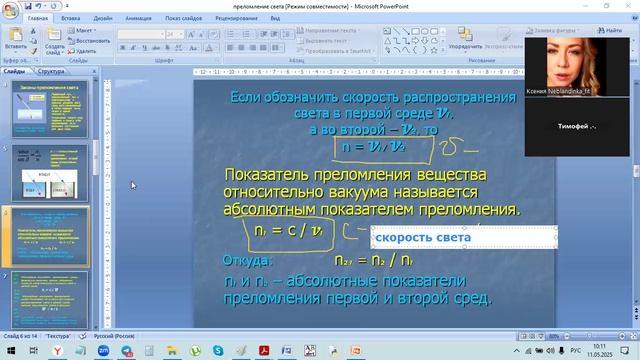Cut selection with scissors icon
The image size is (640, 360).
click(x=33, y=31)
